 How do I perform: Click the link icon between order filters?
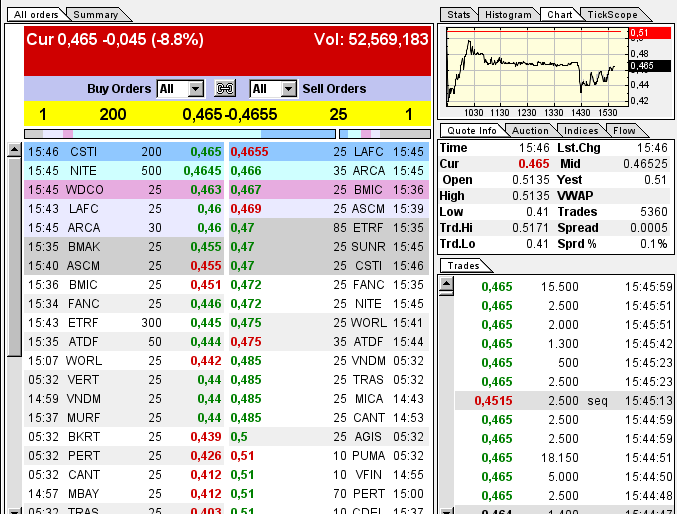[225, 89]
